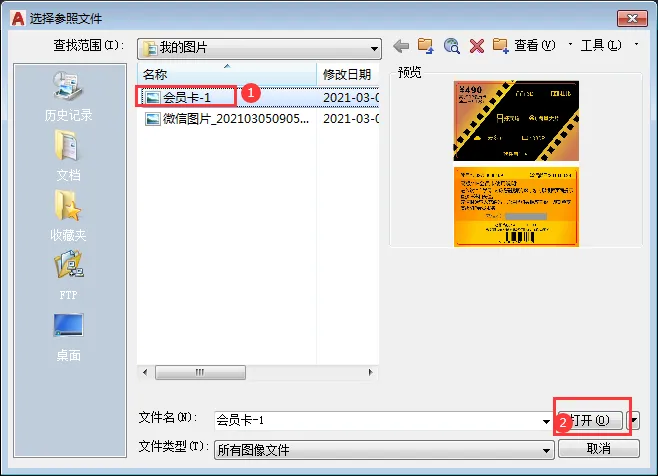Click the search the web icon
Screen dimensions: 658x476
pyautogui.click(x=452, y=45)
